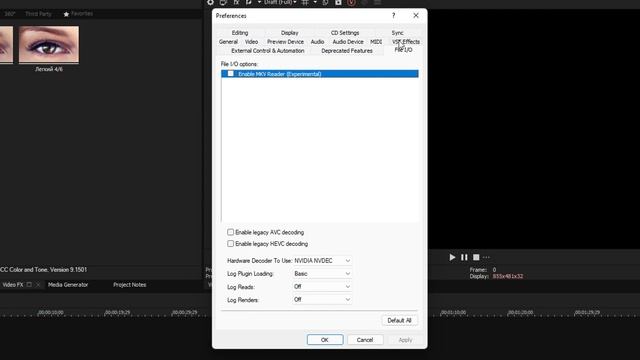This screenshot has height=360, width=640.
Task: Switch to the Video FX panel tab
Action: point(13,284)
